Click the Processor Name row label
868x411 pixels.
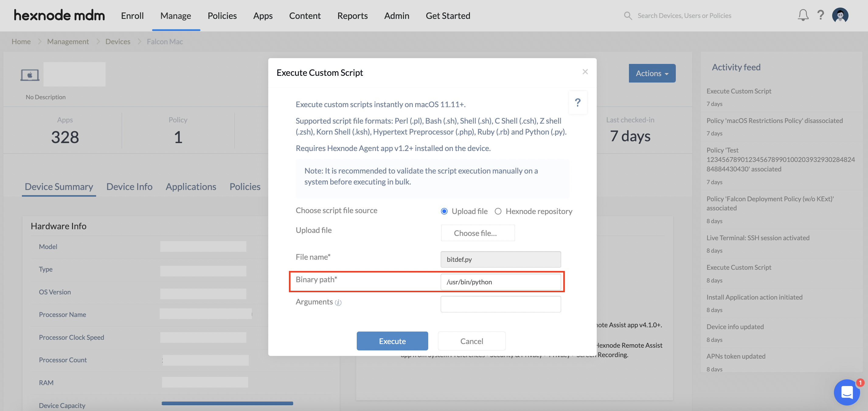(62, 314)
